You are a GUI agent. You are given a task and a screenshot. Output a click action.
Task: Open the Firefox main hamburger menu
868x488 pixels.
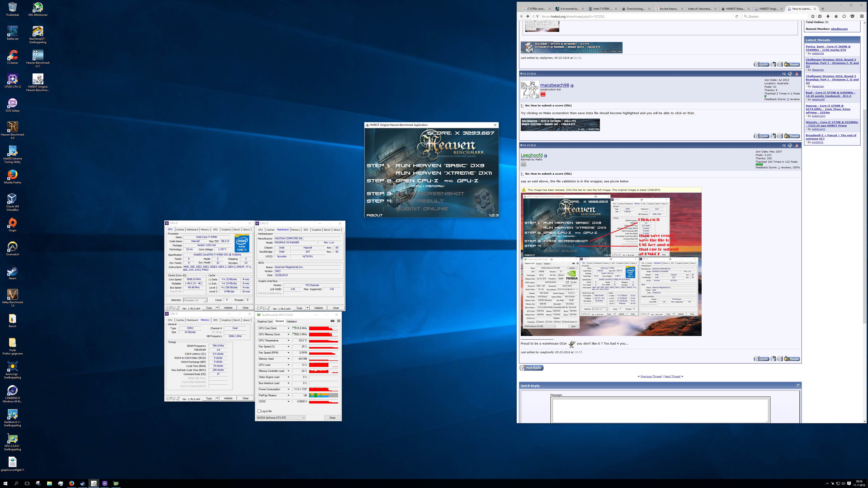(x=862, y=16)
